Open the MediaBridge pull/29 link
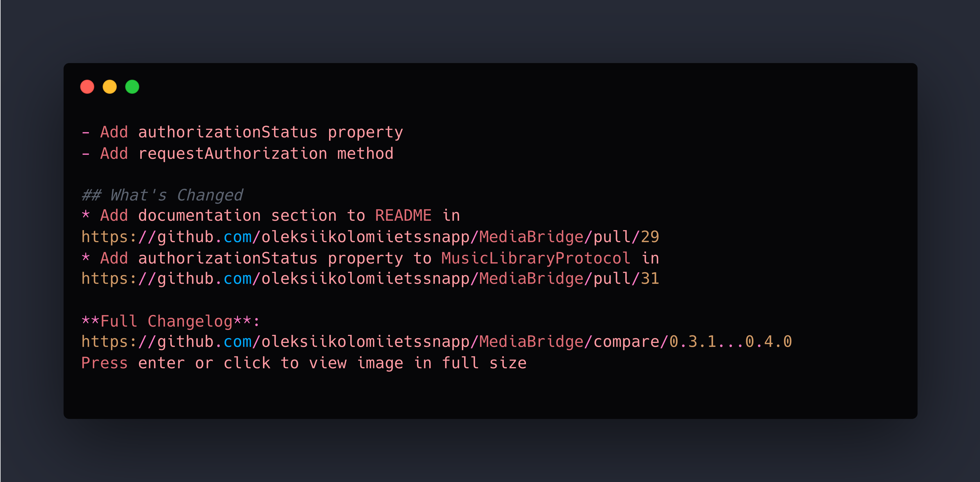Viewport: 980px width, 482px height. 370,237
